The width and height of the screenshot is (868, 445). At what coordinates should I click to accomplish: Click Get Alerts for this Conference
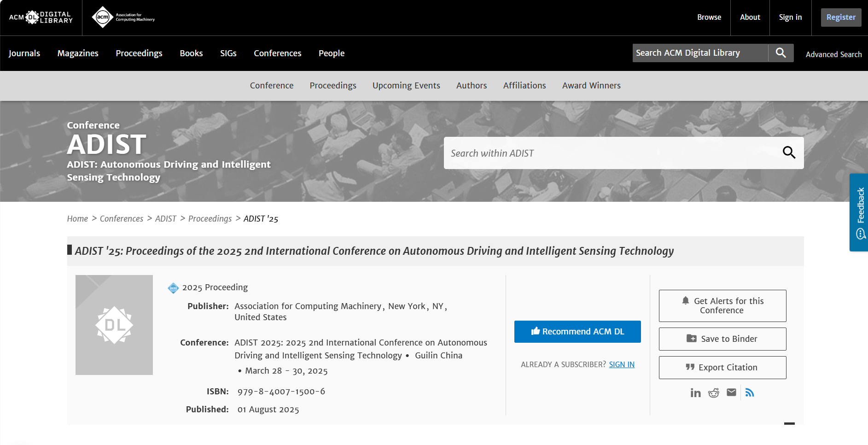[722, 306]
